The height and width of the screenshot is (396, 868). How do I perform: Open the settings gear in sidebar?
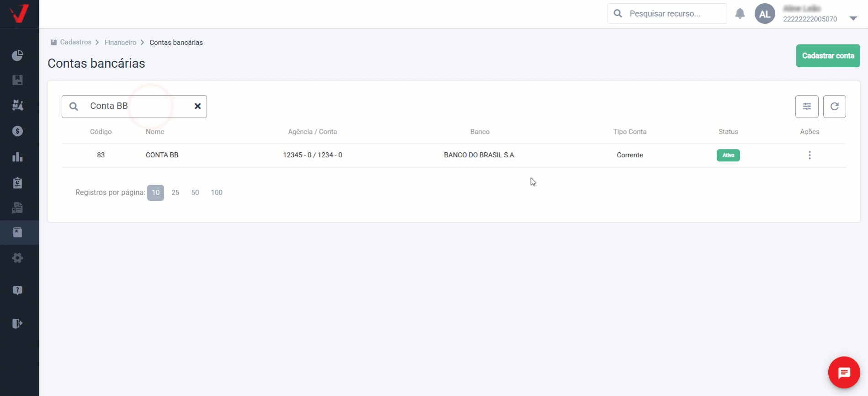[x=17, y=258]
